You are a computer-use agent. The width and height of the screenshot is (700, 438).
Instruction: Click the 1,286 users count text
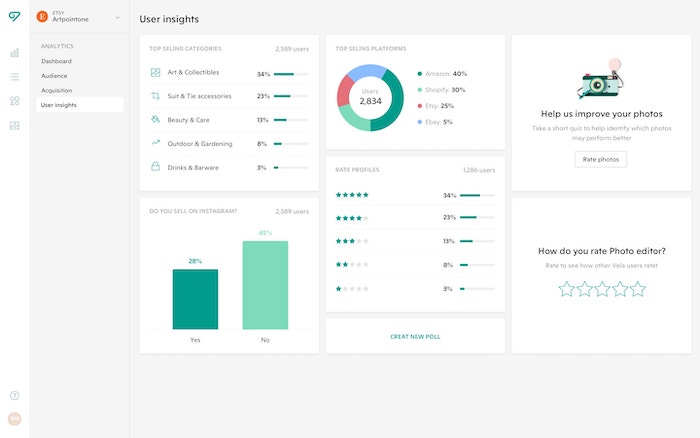(x=479, y=170)
